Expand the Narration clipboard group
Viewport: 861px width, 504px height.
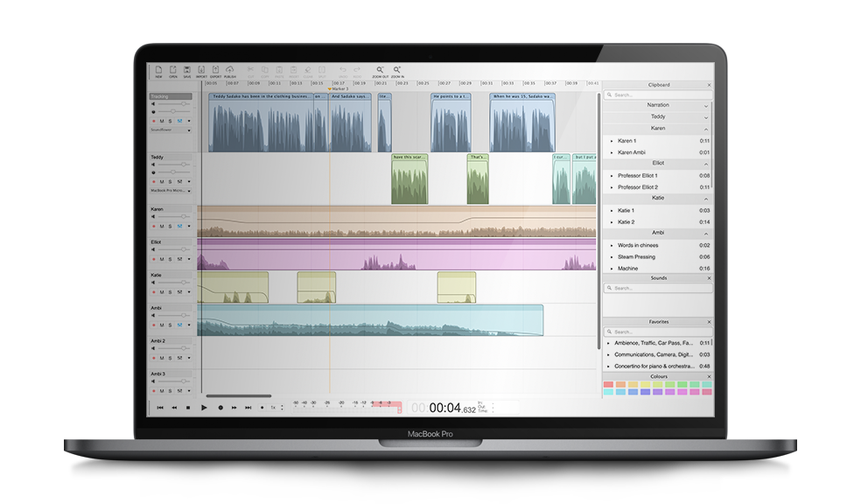coord(705,105)
